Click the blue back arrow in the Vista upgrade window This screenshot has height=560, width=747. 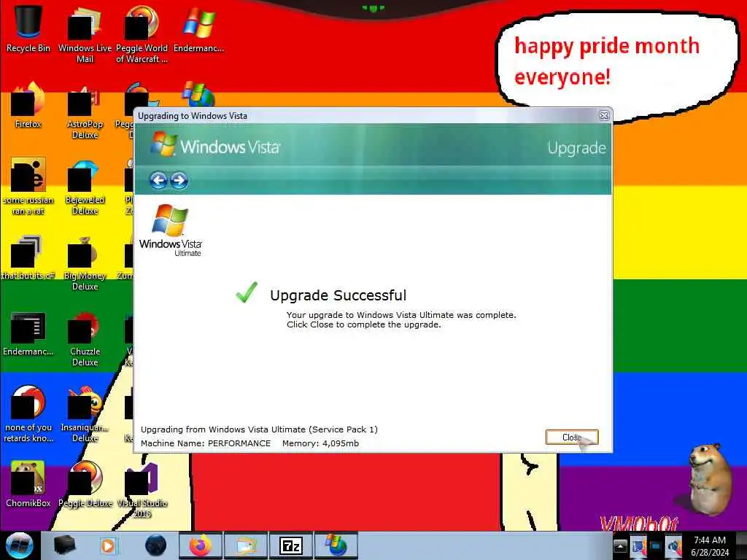[158, 181]
